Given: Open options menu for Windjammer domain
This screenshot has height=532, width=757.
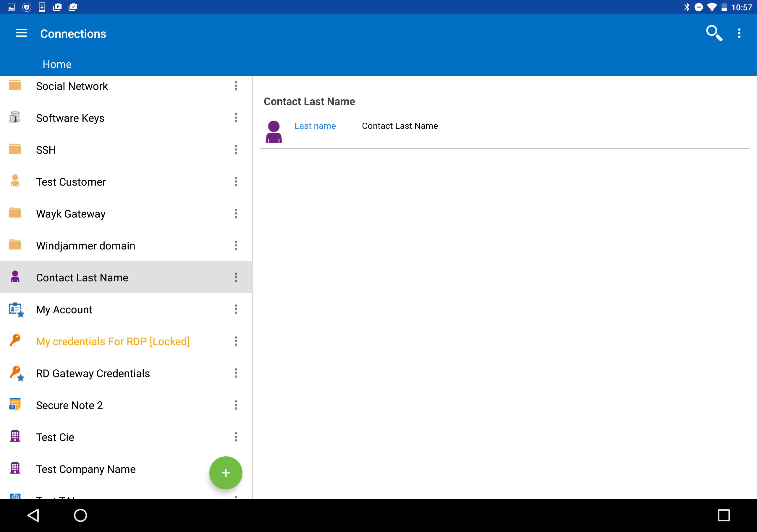Looking at the screenshot, I should point(236,246).
